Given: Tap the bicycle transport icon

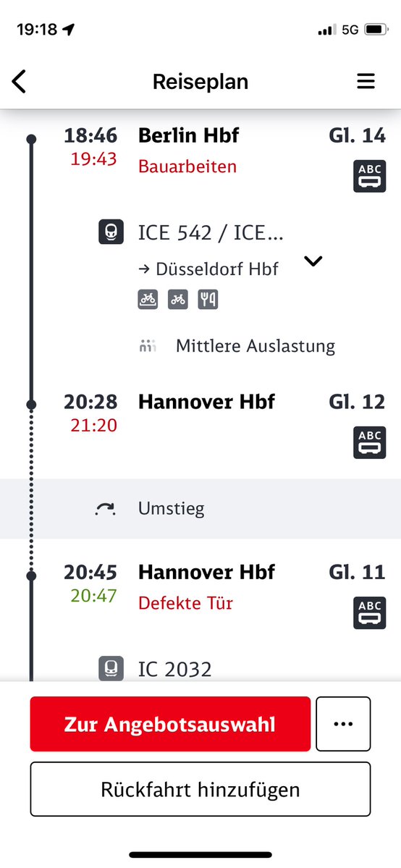Looking at the screenshot, I should click(178, 300).
